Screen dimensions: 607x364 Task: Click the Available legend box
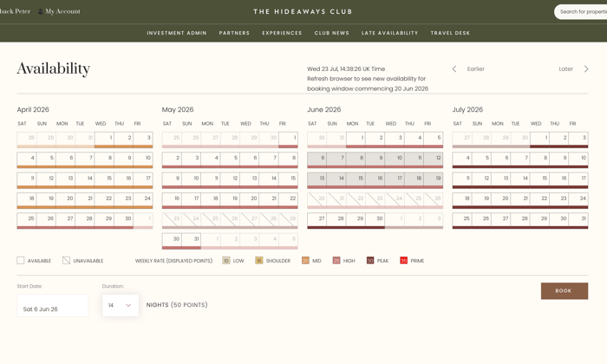pyautogui.click(x=21, y=260)
